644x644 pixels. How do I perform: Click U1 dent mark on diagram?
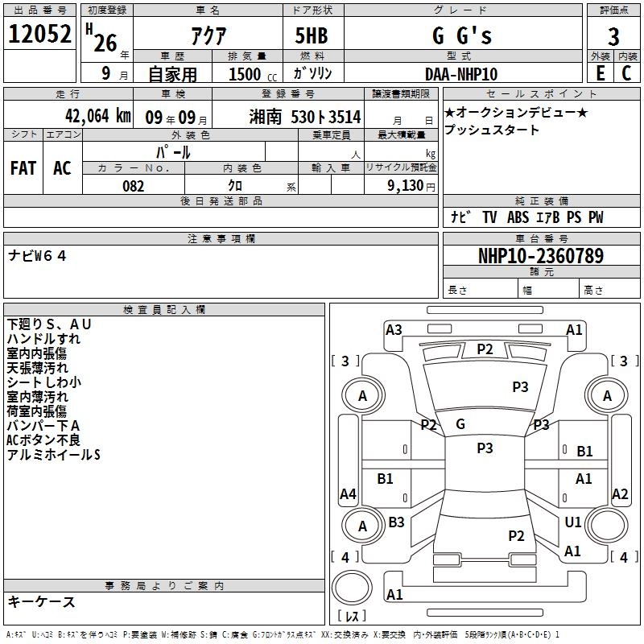coord(572,522)
